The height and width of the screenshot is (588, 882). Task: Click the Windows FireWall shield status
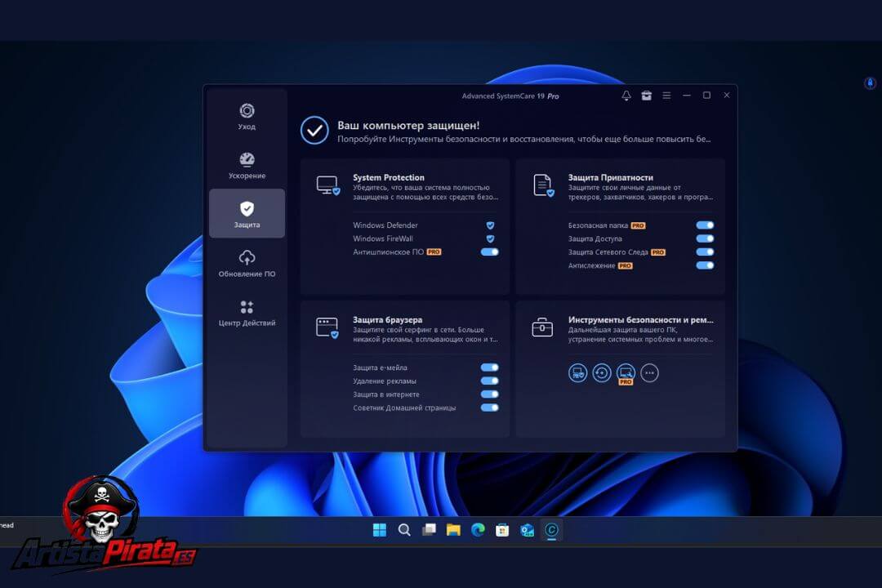(490, 238)
